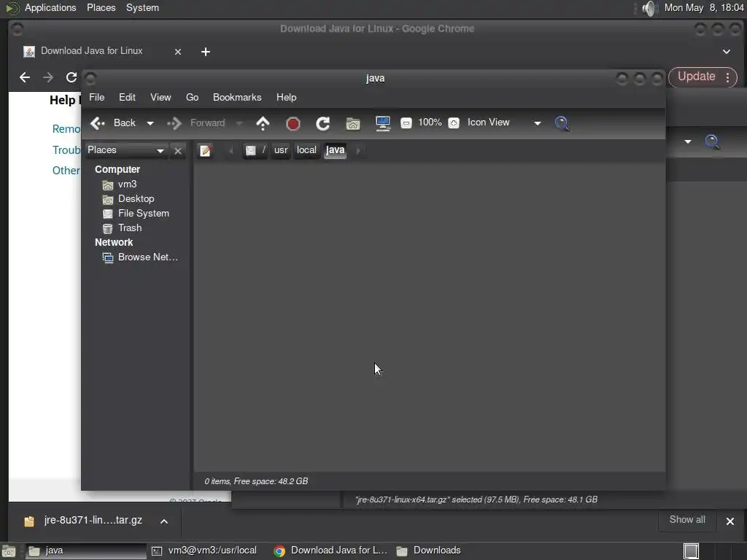Select vm3 home in the sidebar
Image resolution: width=747 pixels, height=560 pixels.
[120, 184]
